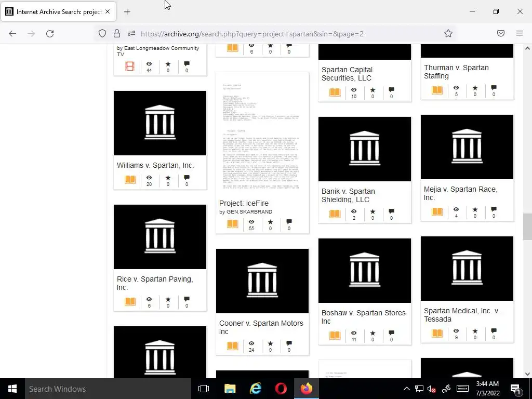Open Boshaw v. Spartan Stores Inc link

[363, 316]
